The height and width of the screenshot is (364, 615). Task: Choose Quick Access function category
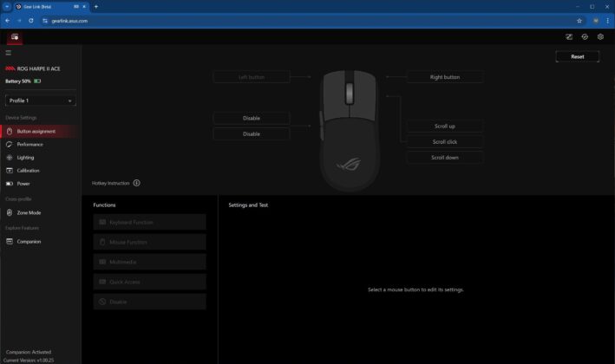[149, 282]
